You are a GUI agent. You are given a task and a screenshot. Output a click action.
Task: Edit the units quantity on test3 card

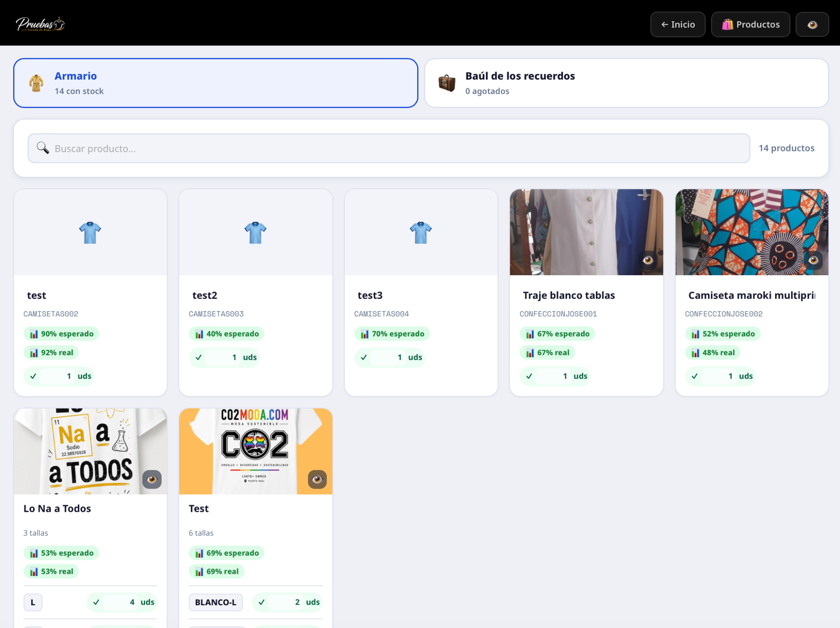click(388, 357)
